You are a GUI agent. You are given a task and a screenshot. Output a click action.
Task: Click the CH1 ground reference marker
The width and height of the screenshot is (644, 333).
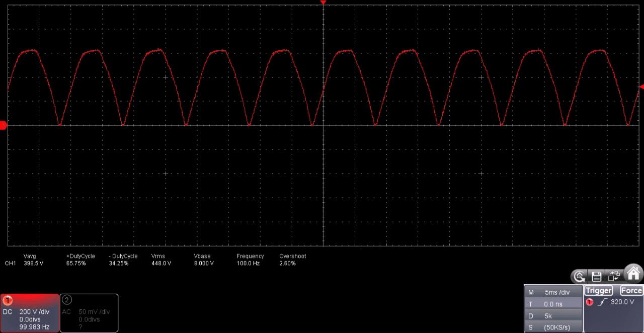(3, 125)
